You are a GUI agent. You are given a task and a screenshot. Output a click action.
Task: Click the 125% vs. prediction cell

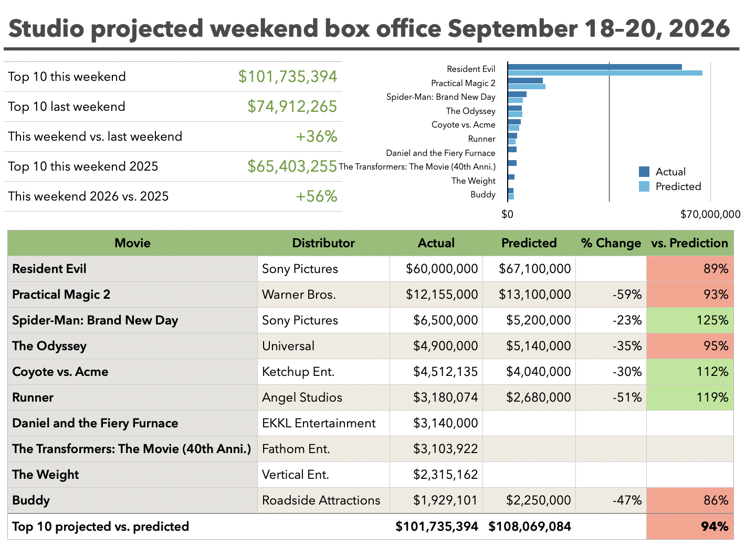coord(690,320)
